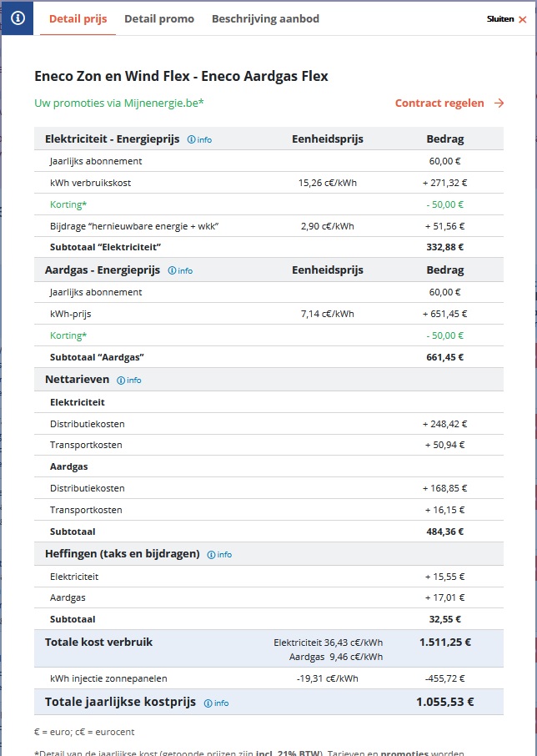Click the -455,72 € injection amount
Screen dimensions: 537x756
coord(445,679)
